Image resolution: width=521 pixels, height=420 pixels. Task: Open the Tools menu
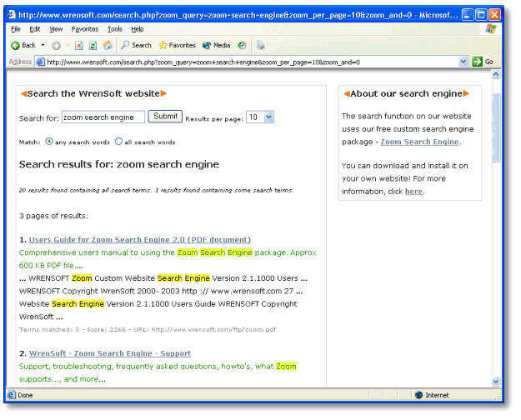click(x=115, y=29)
